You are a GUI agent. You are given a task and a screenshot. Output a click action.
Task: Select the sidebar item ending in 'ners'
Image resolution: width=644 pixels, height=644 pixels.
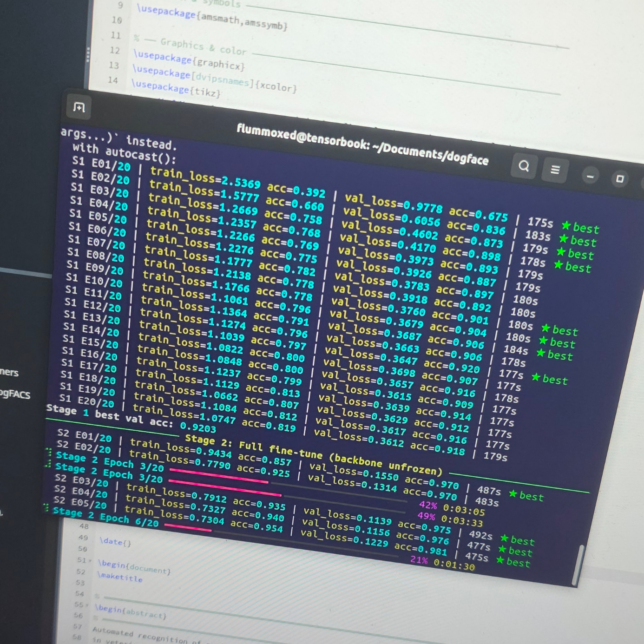pos(9,372)
